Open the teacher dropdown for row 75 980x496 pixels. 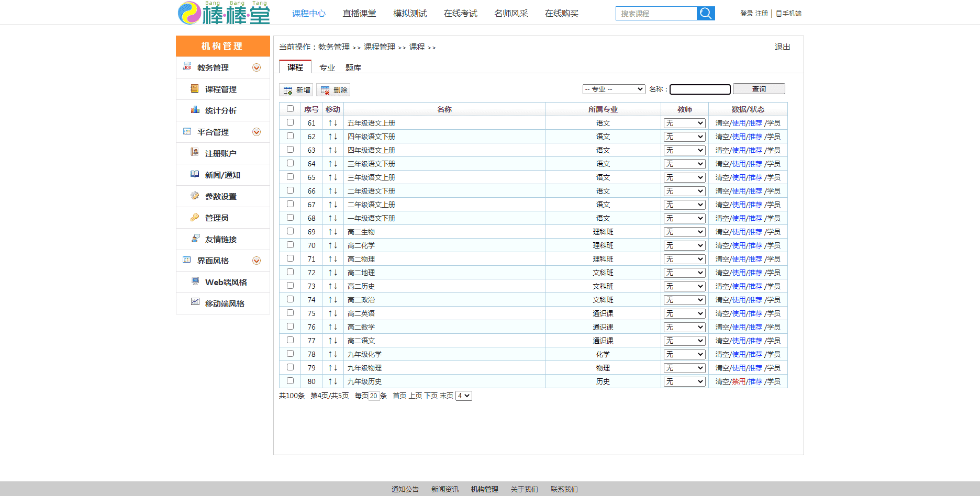(684, 313)
